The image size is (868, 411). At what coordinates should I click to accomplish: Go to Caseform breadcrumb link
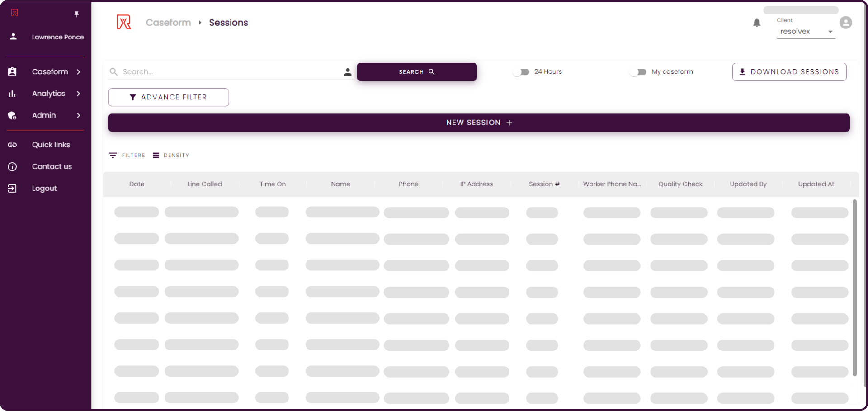(x=168, y=23)
